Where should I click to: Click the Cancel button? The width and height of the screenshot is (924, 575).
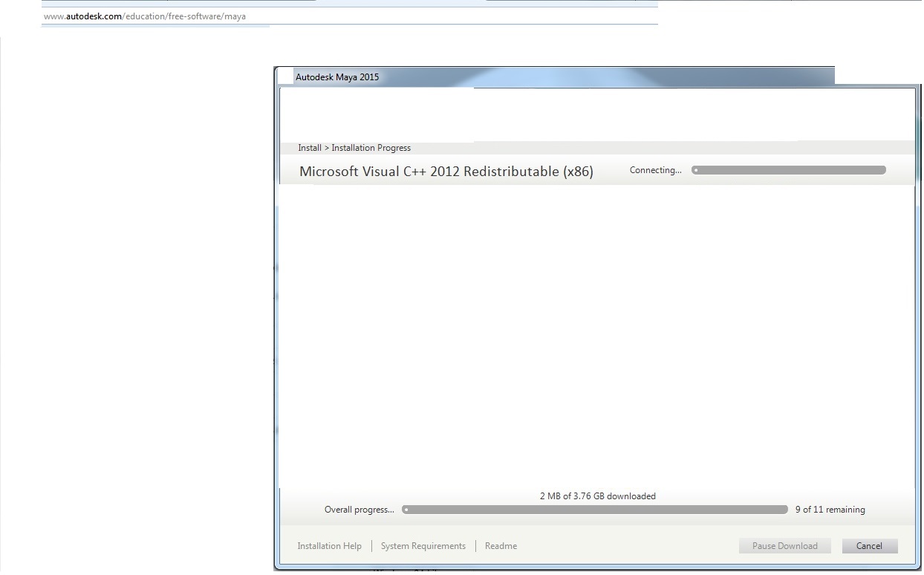pos(870,546)
